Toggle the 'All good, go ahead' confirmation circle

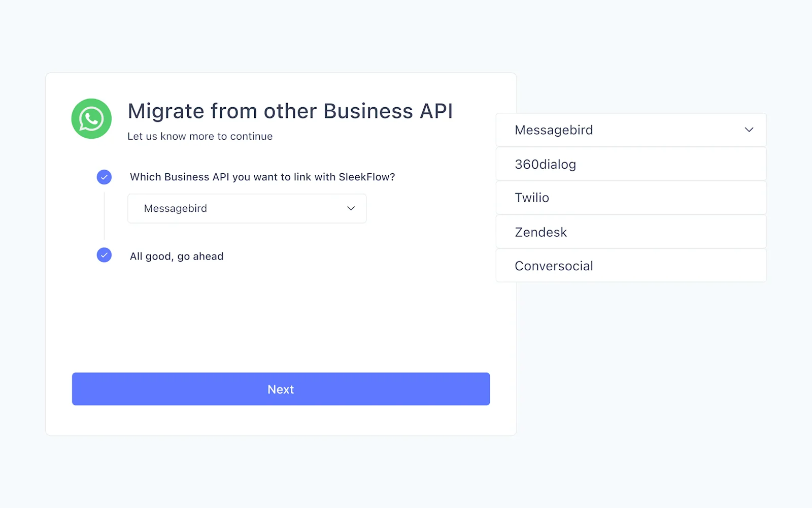click(x=104, y=255)
